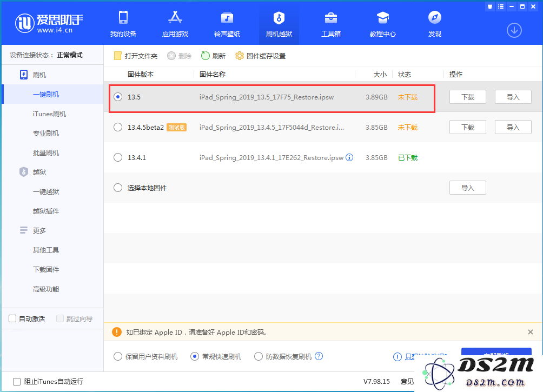Image resolution: width=543 pixels, height=392 pixels.
Task: Click the 越狱 shield icon in sidebar
Action: (x=24, y=172)
